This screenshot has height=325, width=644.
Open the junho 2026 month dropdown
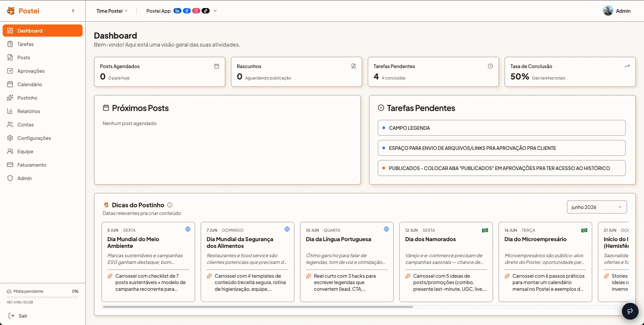coord(597,207)
